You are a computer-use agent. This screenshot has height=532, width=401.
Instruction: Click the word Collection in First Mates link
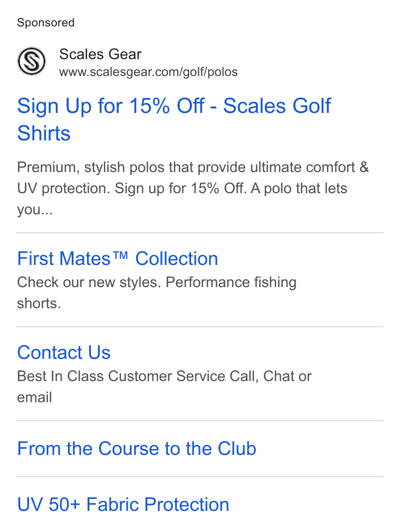177,259
